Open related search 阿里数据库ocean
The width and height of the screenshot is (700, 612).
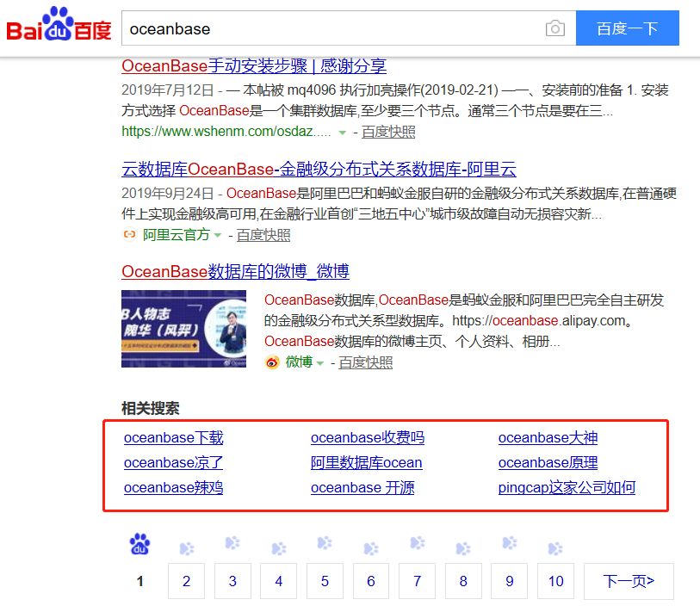tap(366, 462)
